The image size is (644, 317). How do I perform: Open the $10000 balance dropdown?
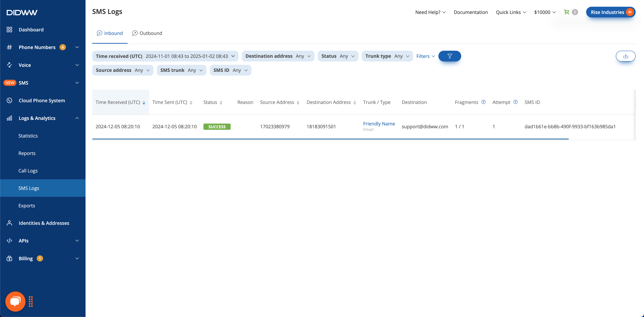(545, 12)
